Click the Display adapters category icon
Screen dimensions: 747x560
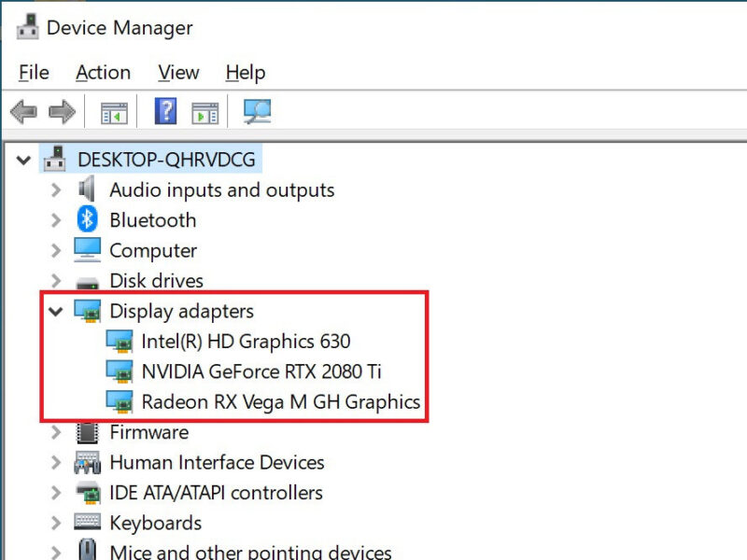tap(87, 311)
